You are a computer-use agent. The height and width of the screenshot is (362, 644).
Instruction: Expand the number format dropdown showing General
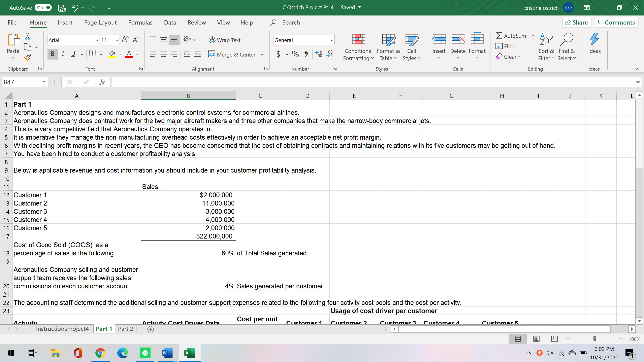(x=331, y=40)
